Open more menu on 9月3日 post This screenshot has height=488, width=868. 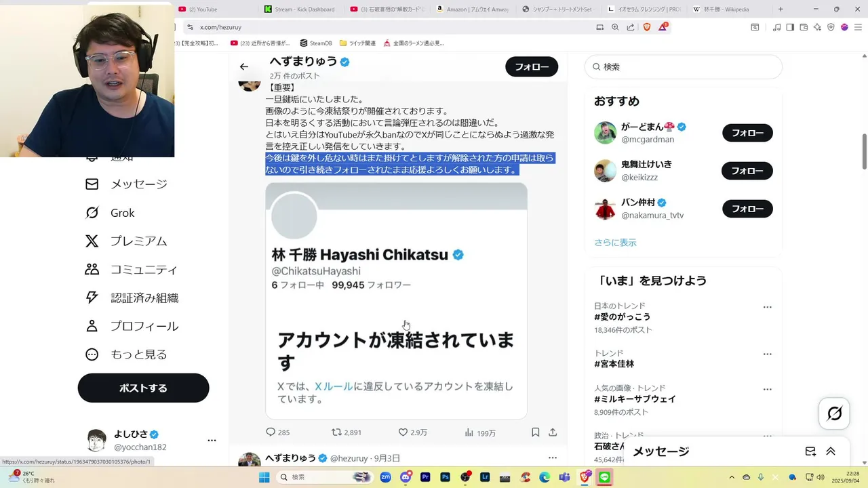pos(553,457)
